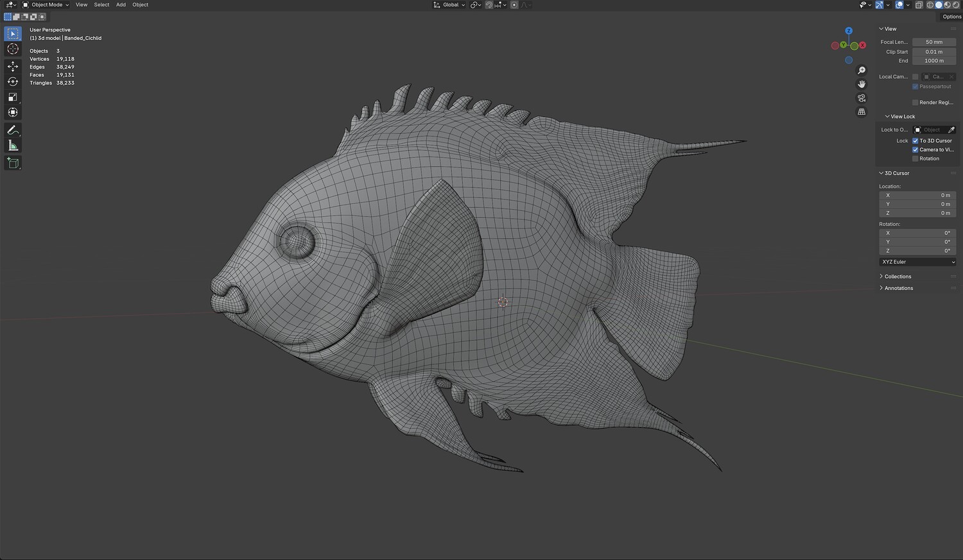This screenshot has height=560, width=963.
Task: Open the object visibility and selectability dropdown
Action: click(x=865, y=4)
